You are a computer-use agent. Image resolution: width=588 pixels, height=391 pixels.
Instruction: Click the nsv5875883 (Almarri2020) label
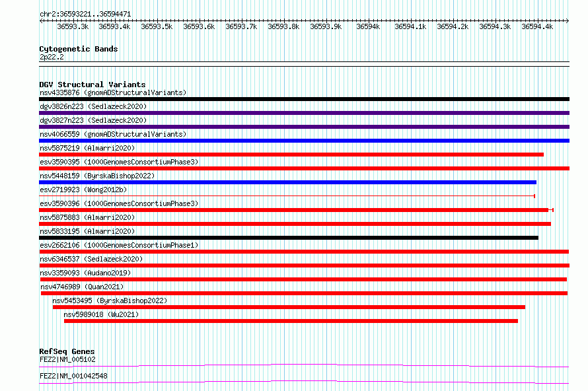click(87, 217)
